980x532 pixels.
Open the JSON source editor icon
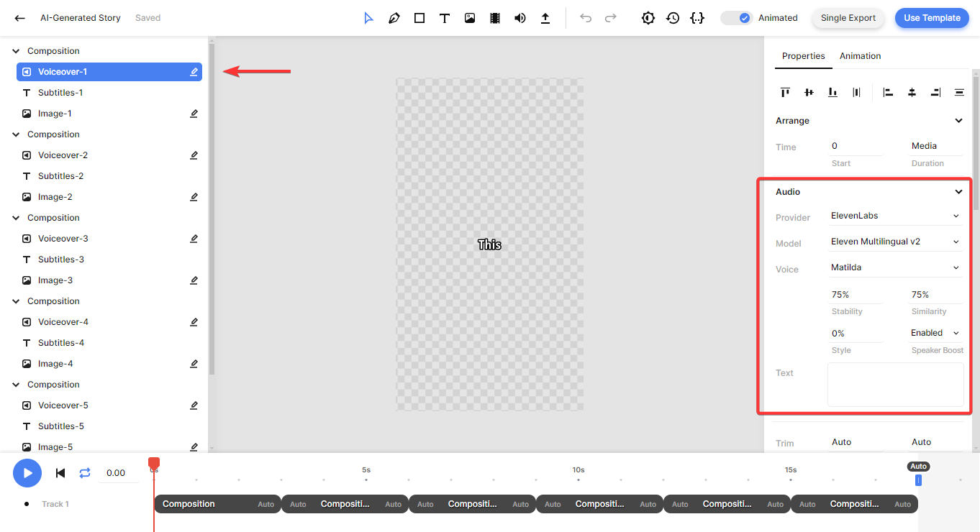pos(697,18)
